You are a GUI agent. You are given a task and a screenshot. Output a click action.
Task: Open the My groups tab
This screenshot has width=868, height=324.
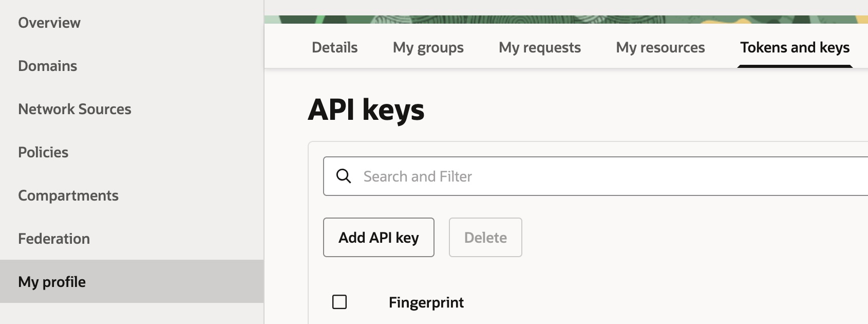coord(428,47)
